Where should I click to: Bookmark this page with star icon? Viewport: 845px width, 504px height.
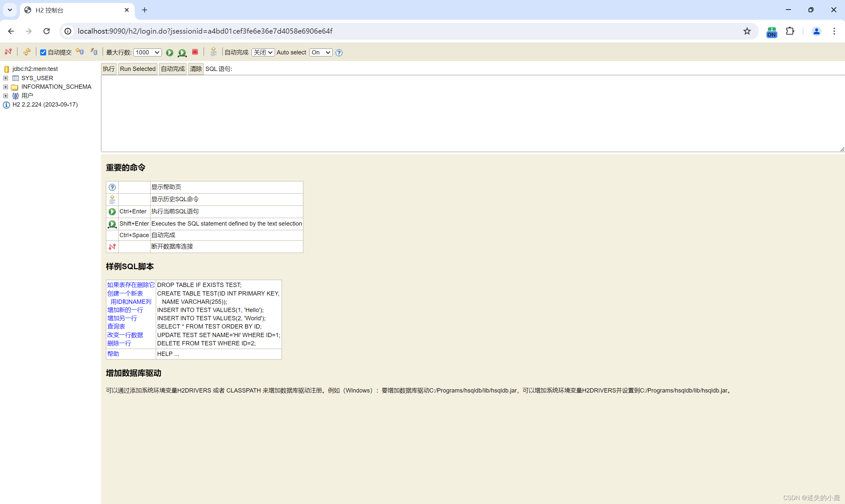pos(747,31)
